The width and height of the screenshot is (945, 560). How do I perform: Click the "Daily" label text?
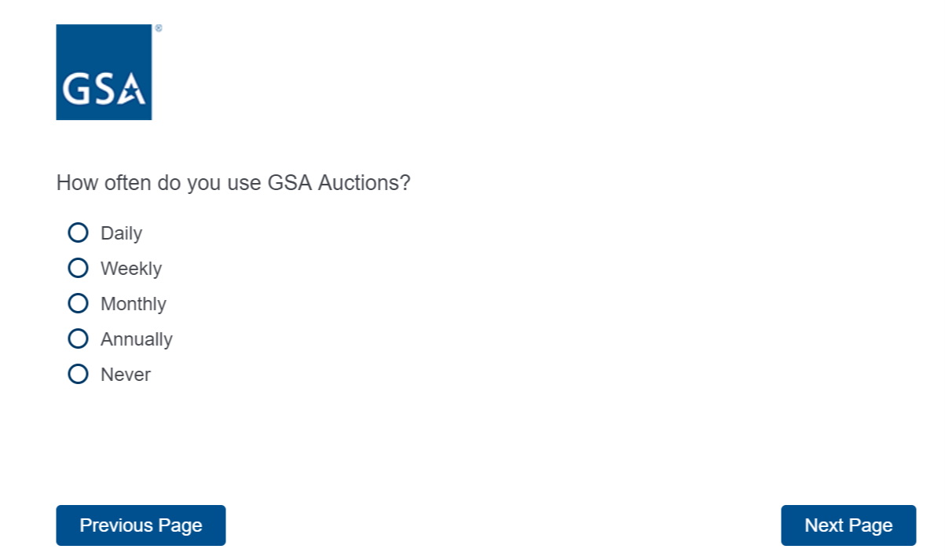(121, 233)
